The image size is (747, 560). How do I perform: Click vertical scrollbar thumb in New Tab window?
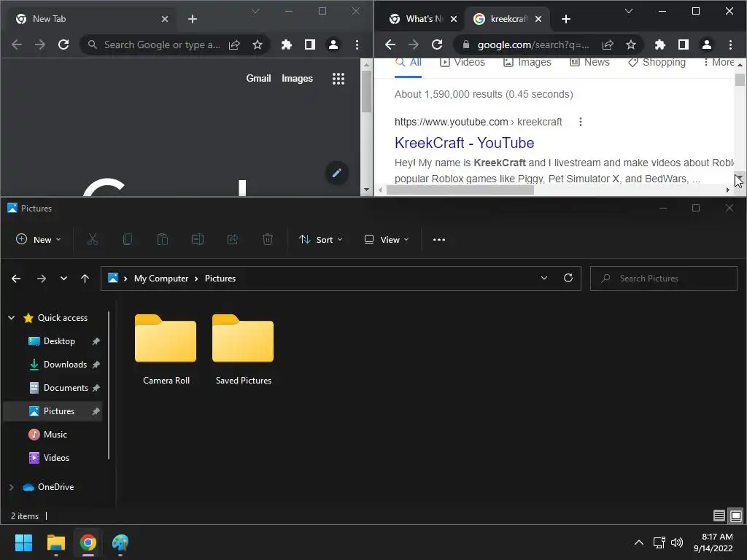click(x=366, y=91)
